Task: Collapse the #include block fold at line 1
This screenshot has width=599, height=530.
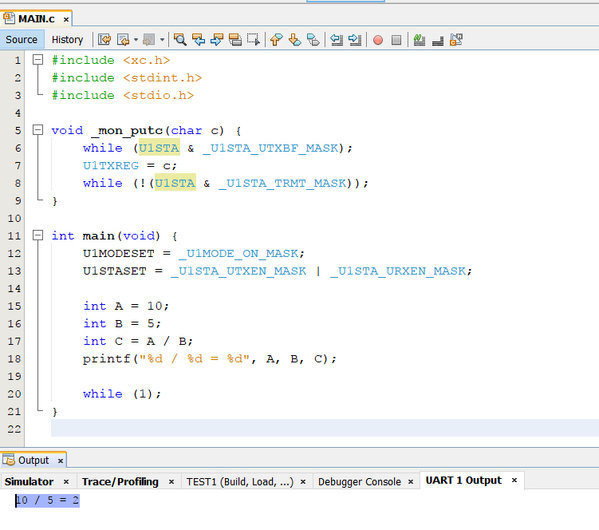Action: 37,60
